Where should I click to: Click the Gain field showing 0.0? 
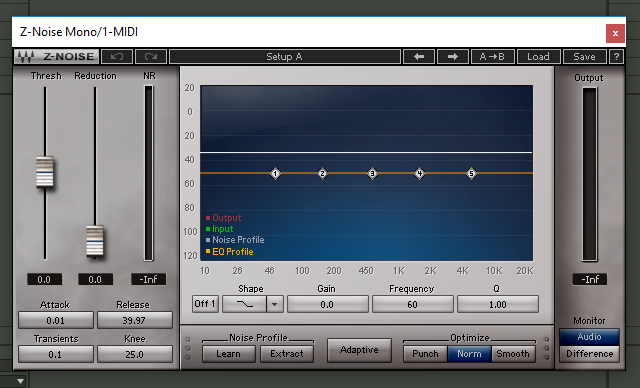click(327, 304)
